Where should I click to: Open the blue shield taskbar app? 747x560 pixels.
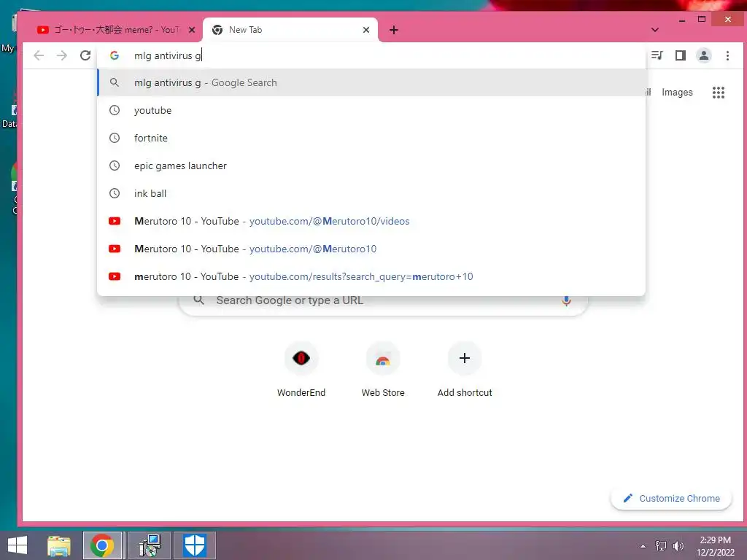tap(194, 545)
